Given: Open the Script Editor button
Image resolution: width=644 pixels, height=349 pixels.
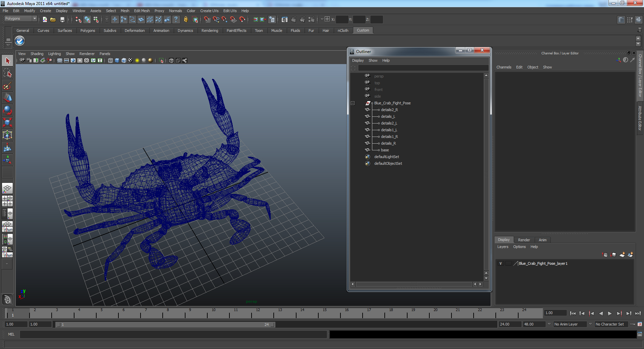Looking at the screenshot, I should [640, 334].
